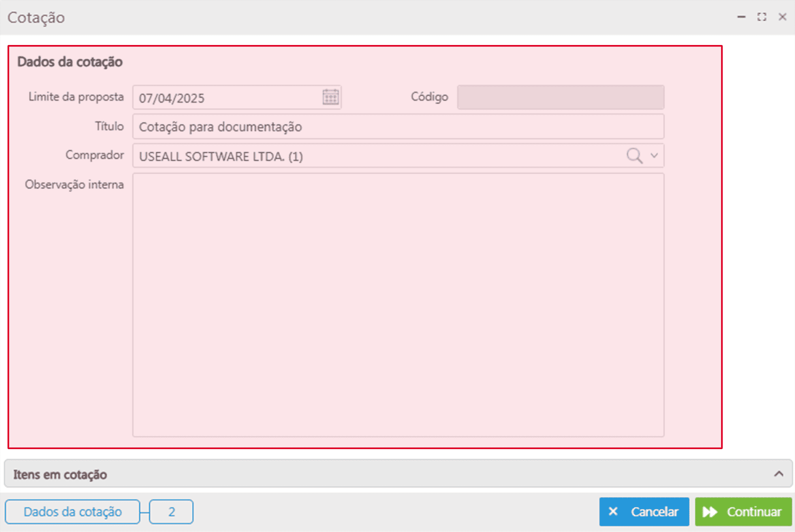
Task: Open the calendar date picker icon
Action: [x=330, y=97]
